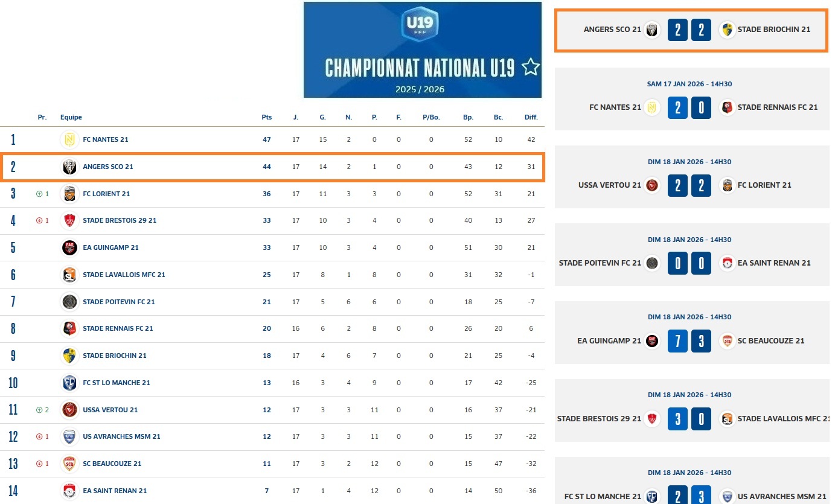
Task: Click the Stade Brestois 29 crest in standings
Action: 70,220
